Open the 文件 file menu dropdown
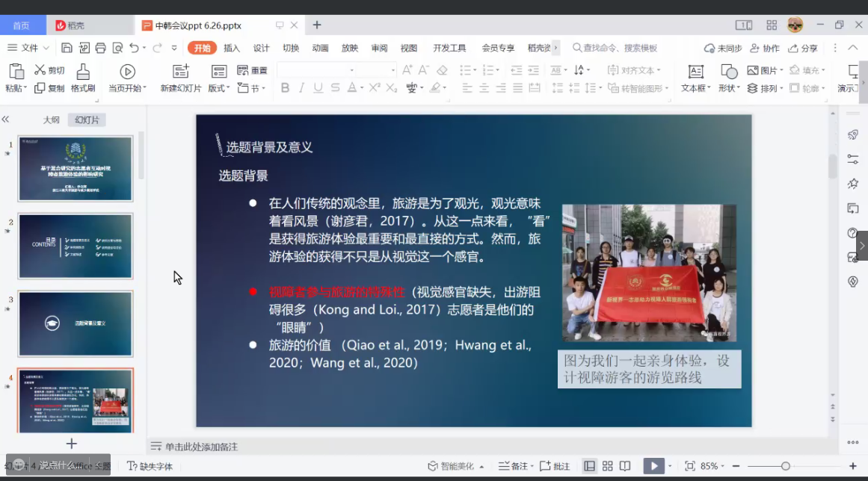The height and width of the screenshot is (481, 868). click(x=28, y=48)
